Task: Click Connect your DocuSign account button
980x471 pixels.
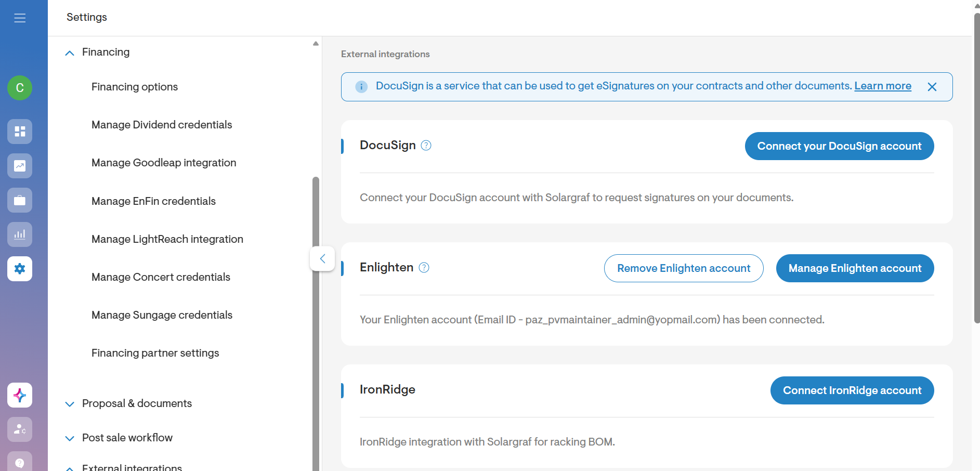Action: pos(839,146)
